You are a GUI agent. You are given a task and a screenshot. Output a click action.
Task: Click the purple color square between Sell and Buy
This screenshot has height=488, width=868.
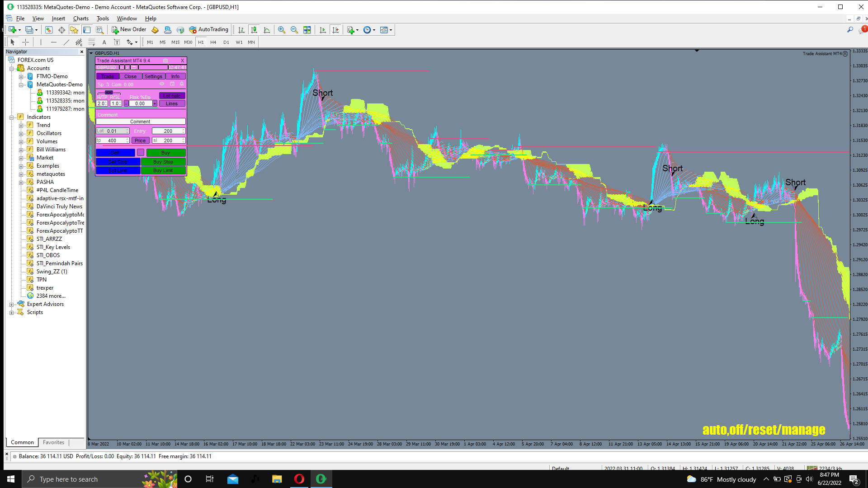141,153
